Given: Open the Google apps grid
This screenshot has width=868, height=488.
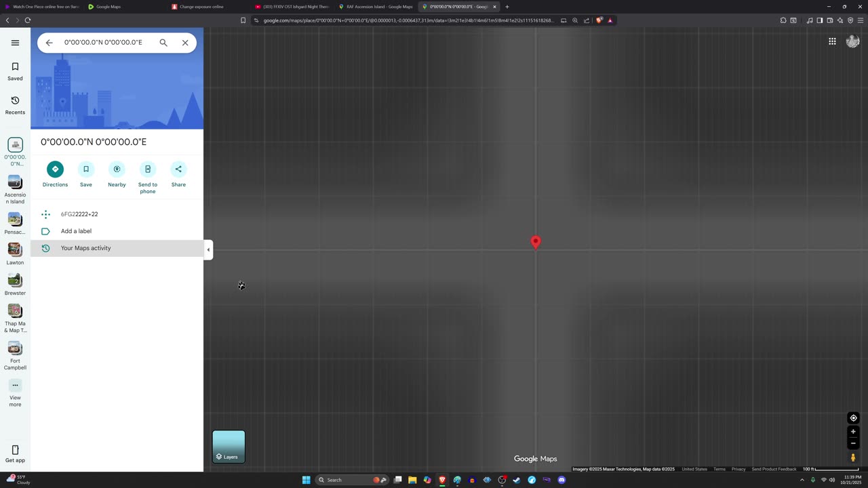Looking at the screenshot, I should pyautogui.click(x=832, y=41).
